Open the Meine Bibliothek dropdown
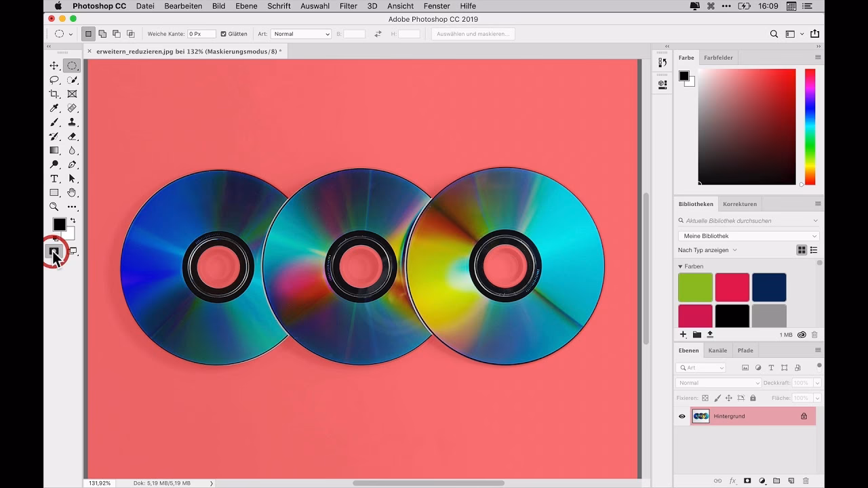 click(x=748, y=236)
